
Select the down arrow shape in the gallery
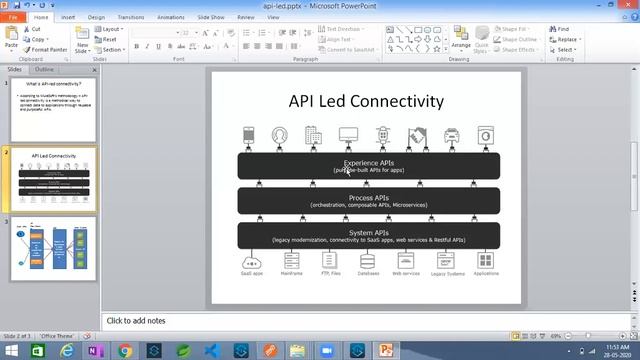427,40
